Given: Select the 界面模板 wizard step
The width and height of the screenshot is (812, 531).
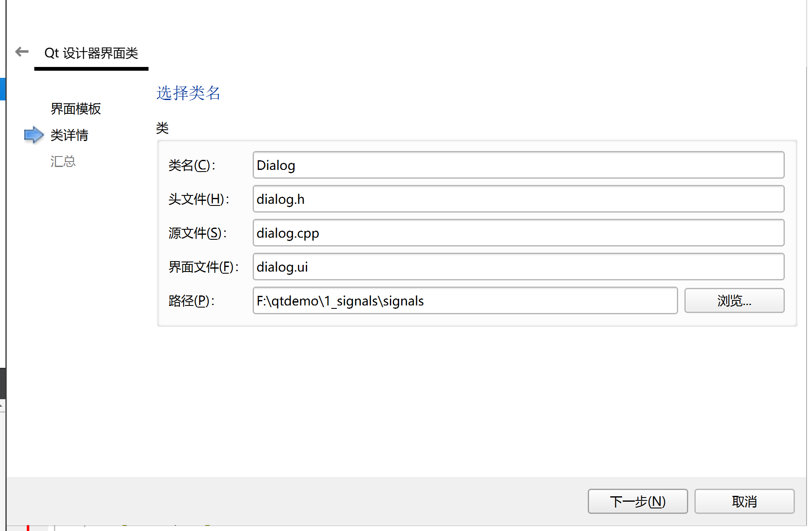Looking at the screenshot, I should click(75, 109).
